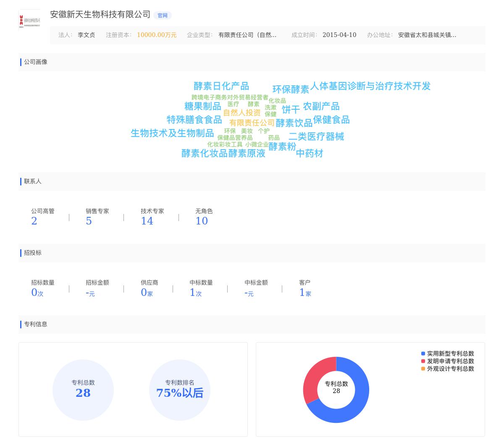This screenshot has height=446, width=504.
Task: Open the 官网 official website link
Action: [x=163, y=16]
